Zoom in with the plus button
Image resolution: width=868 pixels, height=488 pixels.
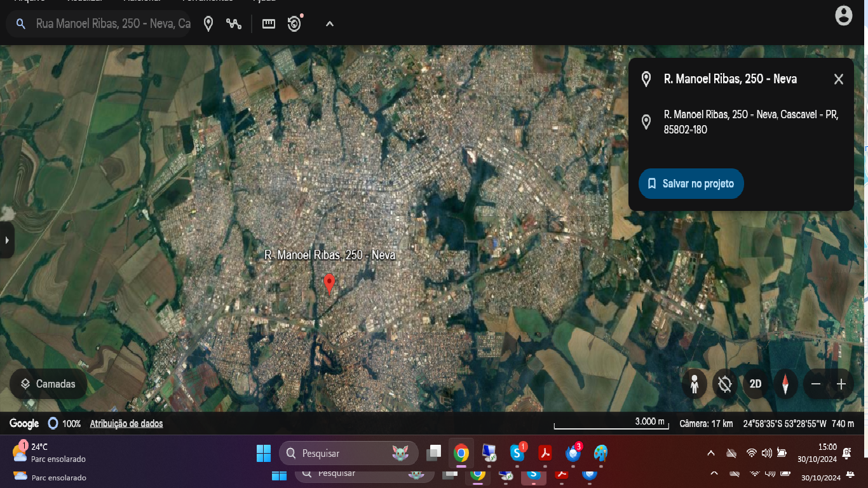click(x=841, y=384)
